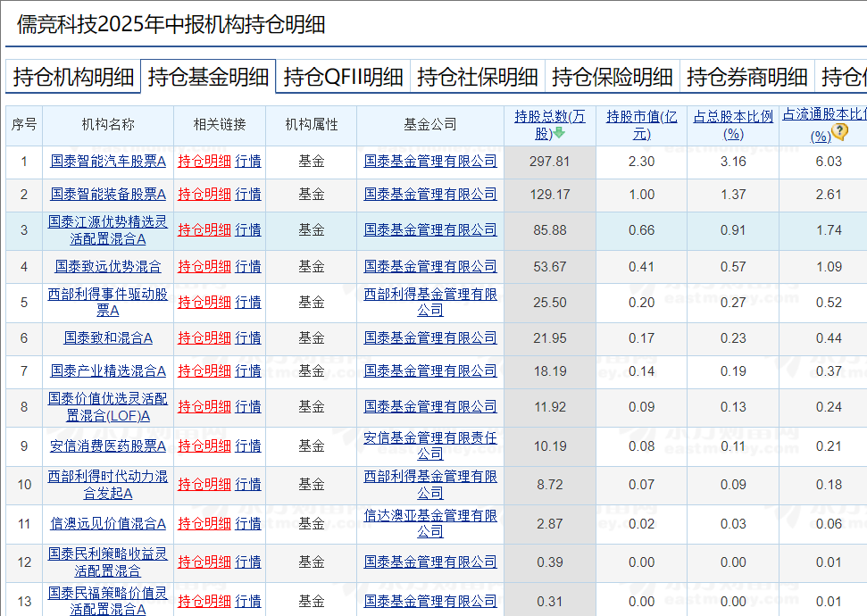Click 行情 in row 8
The width and height of the screenshot is (867, 616).
[247, 407]
